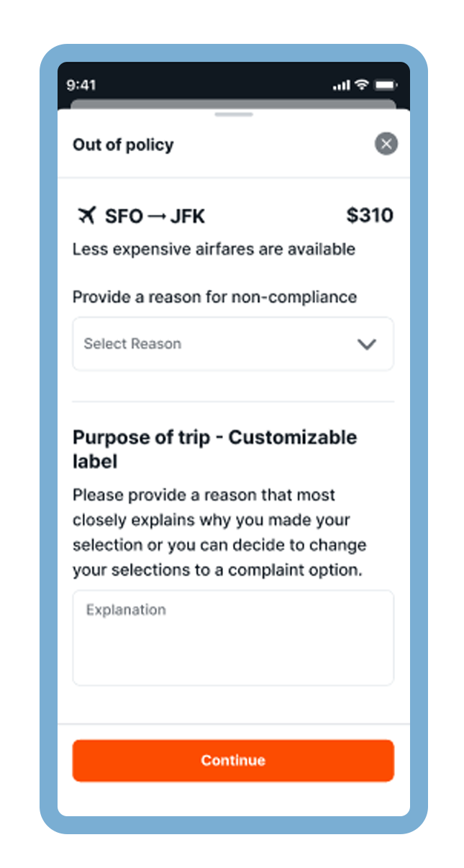Screen dimensions: 464x868
Task: Tap the sheet drag handle bar
Action: pos(234,114)
